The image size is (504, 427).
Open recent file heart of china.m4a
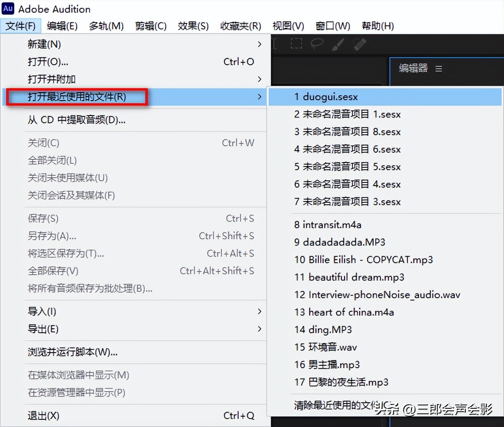tap(385, 312)
